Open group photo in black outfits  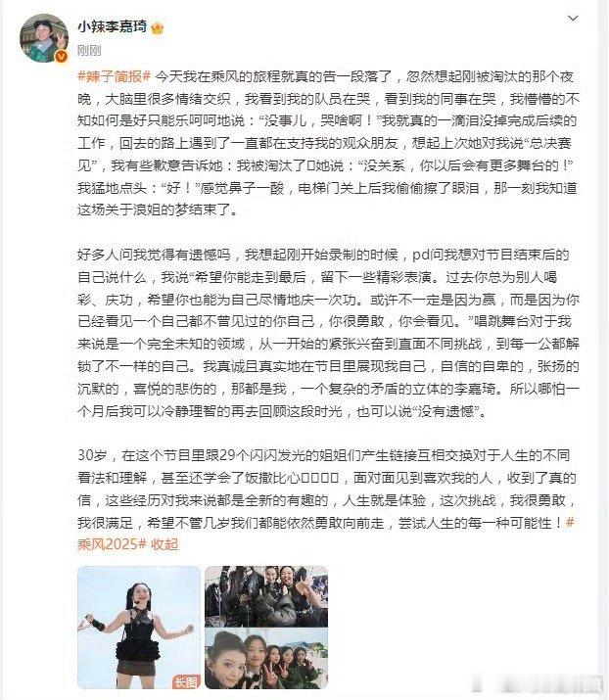point(266,596)
